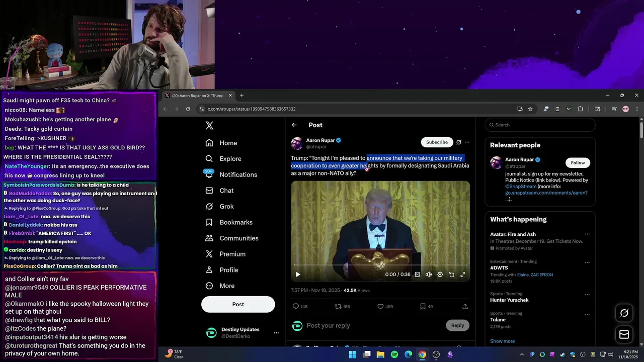
Task: Open go.snapstream.com link in bio
Action: click(546, 193)
